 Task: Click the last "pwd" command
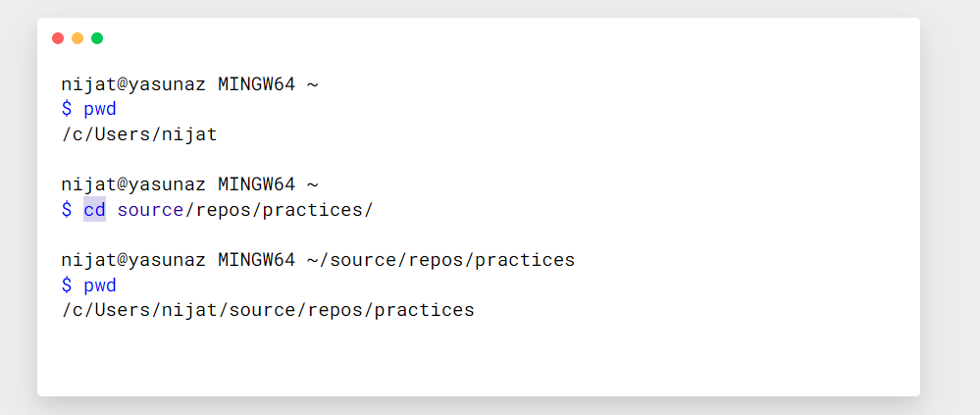(99, 285)
